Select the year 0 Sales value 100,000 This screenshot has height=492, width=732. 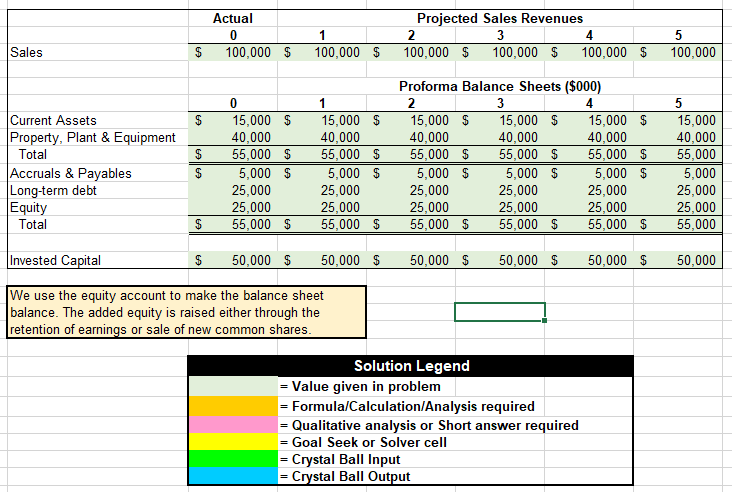248,52
